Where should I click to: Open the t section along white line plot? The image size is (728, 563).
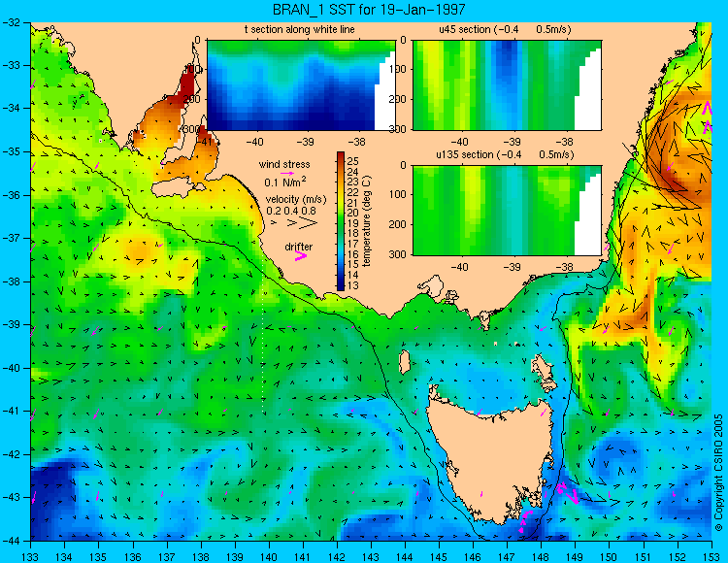(301, 85)
